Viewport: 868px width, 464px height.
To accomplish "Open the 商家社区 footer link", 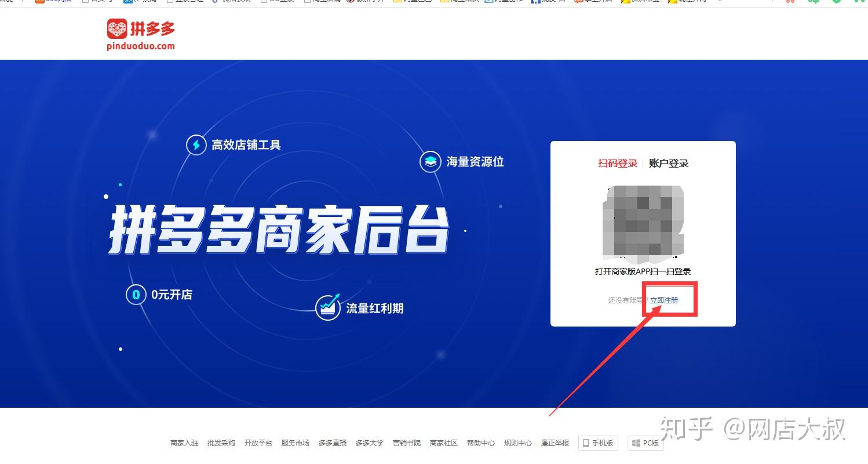I will tap(444, 443).
